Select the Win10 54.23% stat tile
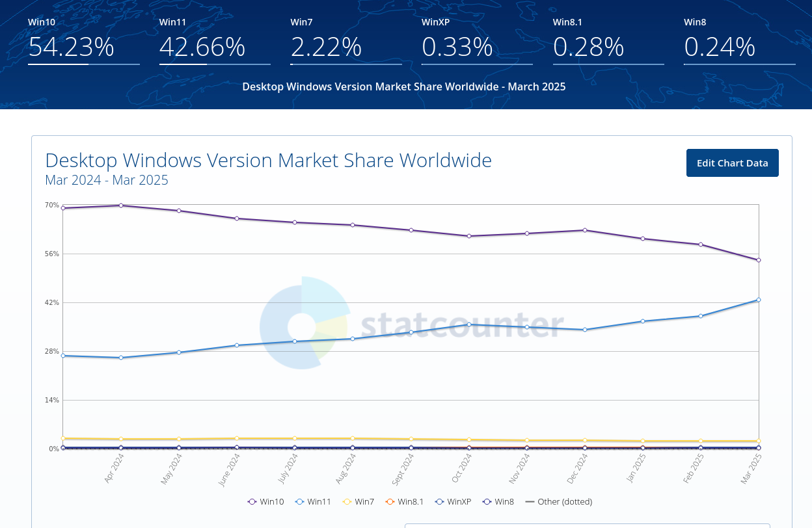Screen dimensions: 812x528 [83, 41]
